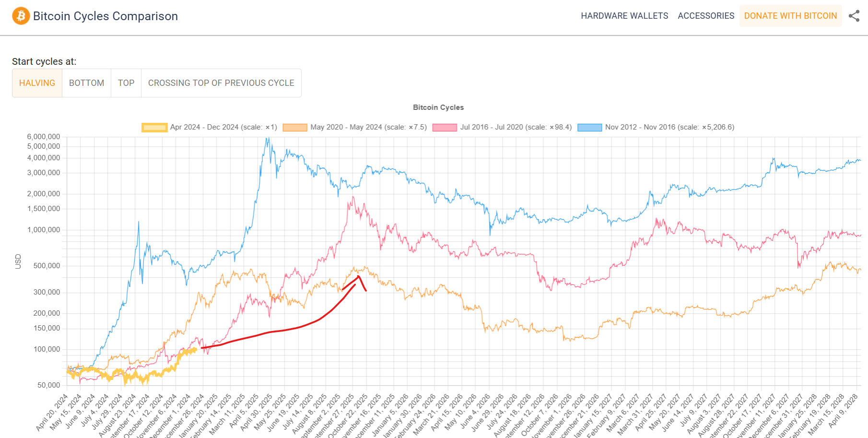
Task: Open the Hardware Wallets link
Action: click(624, 16)
